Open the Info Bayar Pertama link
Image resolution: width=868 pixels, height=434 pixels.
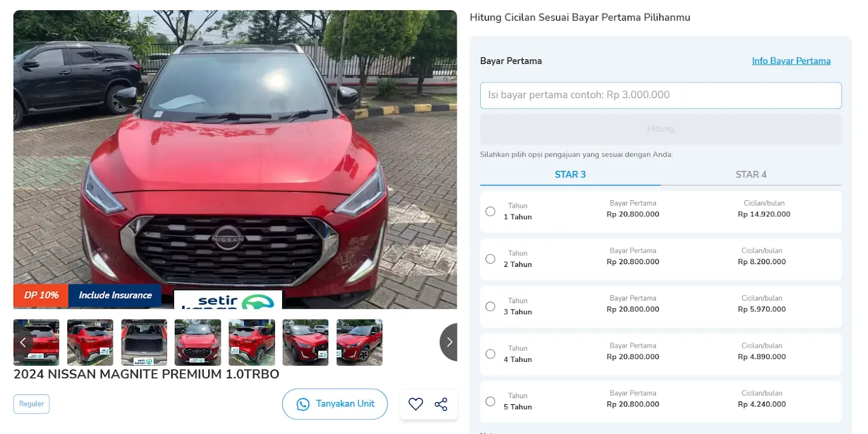(x=791, y=61)
